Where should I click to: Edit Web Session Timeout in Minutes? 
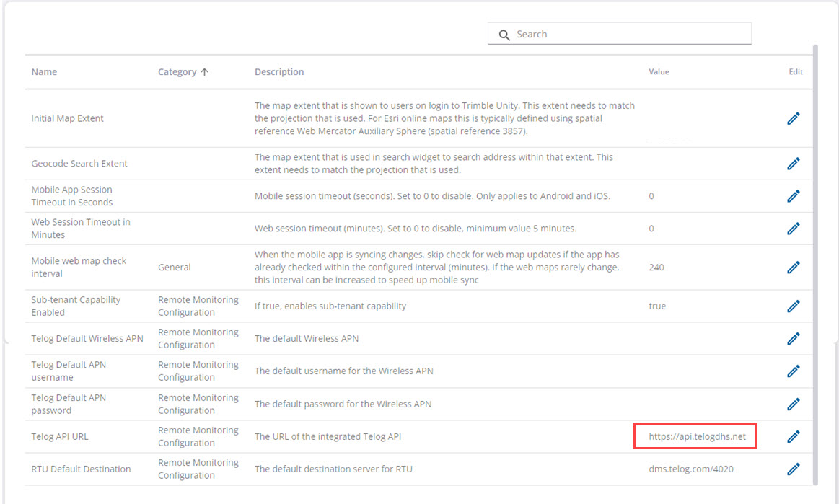794,229
